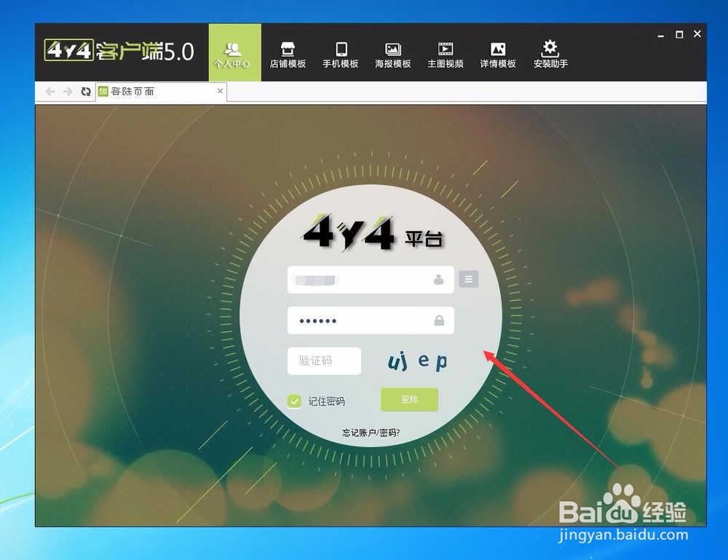The width and height of the screenshot is (728, 560).
Task: Close the 登陆页面 tab
Action: [220, 91]
